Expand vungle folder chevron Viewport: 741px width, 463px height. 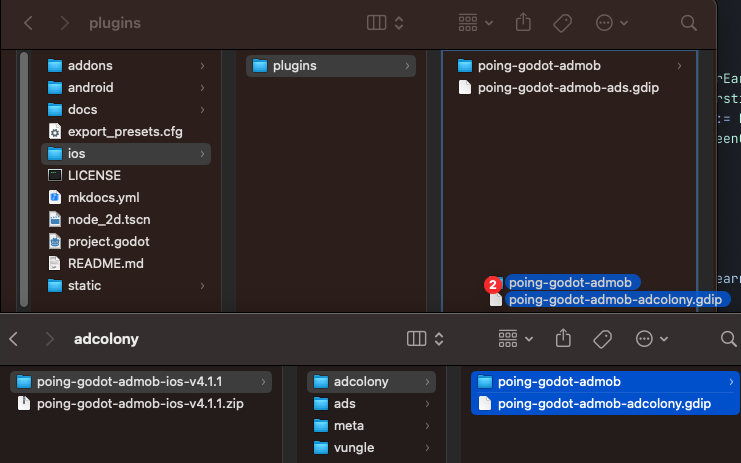pyautogui.click(x=427, y=447)
